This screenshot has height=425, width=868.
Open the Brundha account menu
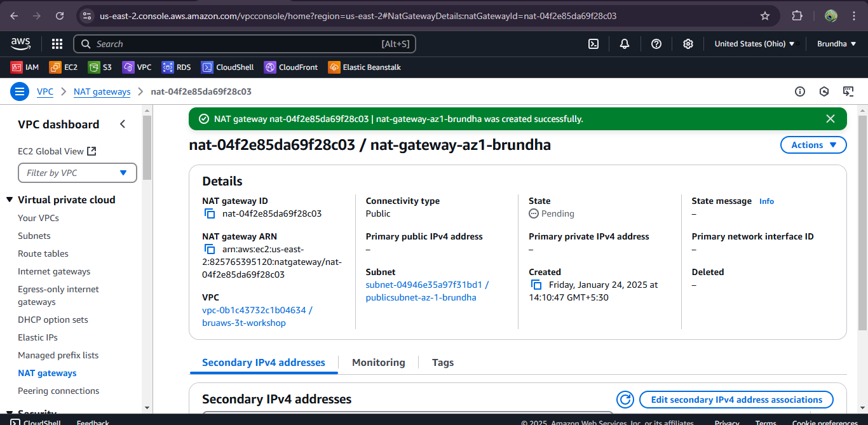click(836, 44)
